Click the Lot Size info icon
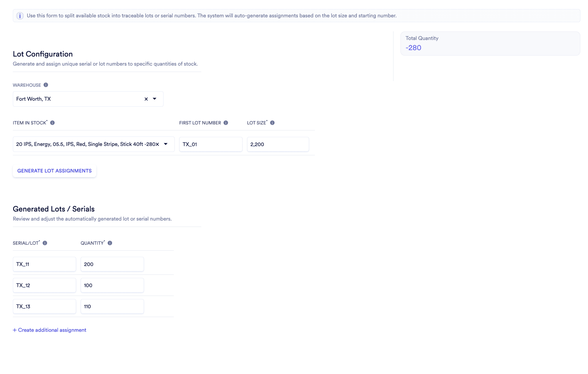Viewport: 588px width, 374px height. [273, 123]
